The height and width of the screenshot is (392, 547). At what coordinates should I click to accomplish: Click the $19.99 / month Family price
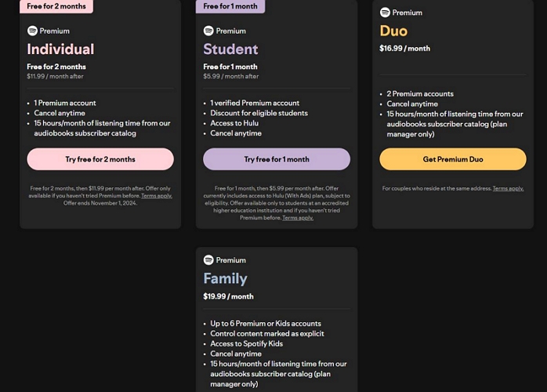[228, 296]
